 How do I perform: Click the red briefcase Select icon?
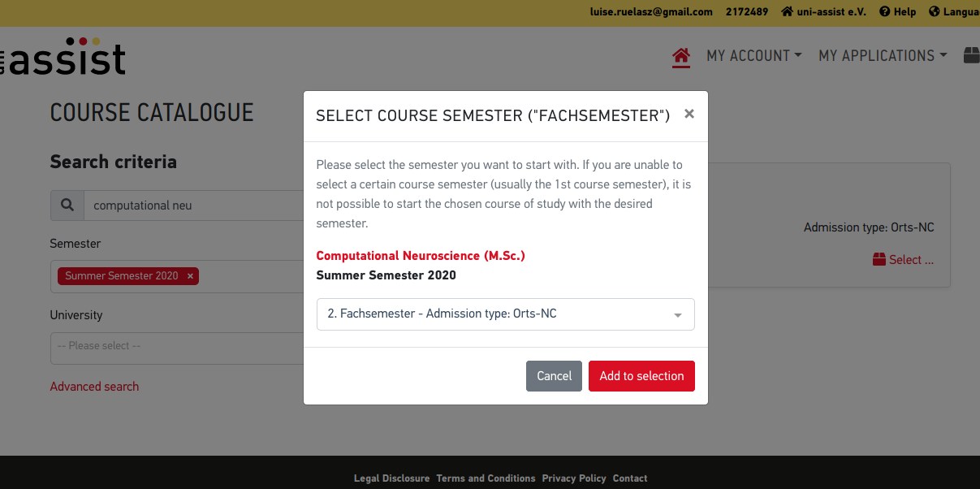click(879, 260)
